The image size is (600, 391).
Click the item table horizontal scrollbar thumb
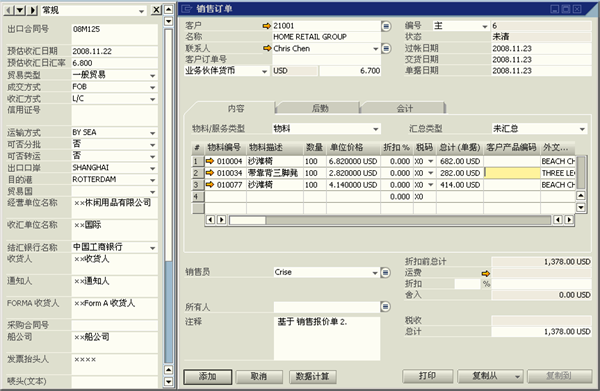coord(247,220)
